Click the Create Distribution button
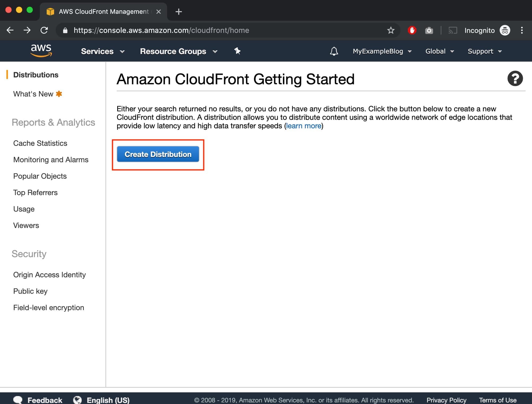The width and height of the screenshot is (532, 404). pos(158,154)
